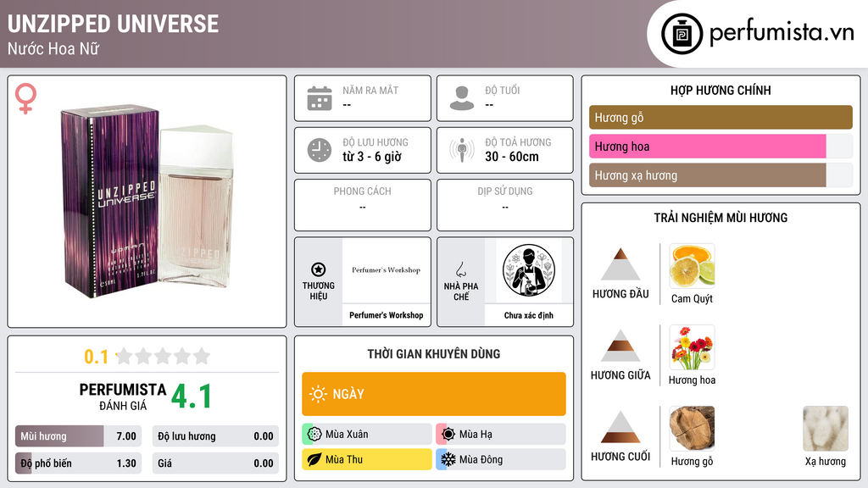Viewport: 868px width, 488px height.
Task: Click the Giá 0.00 score bar
Action: (x=215, y=463)
